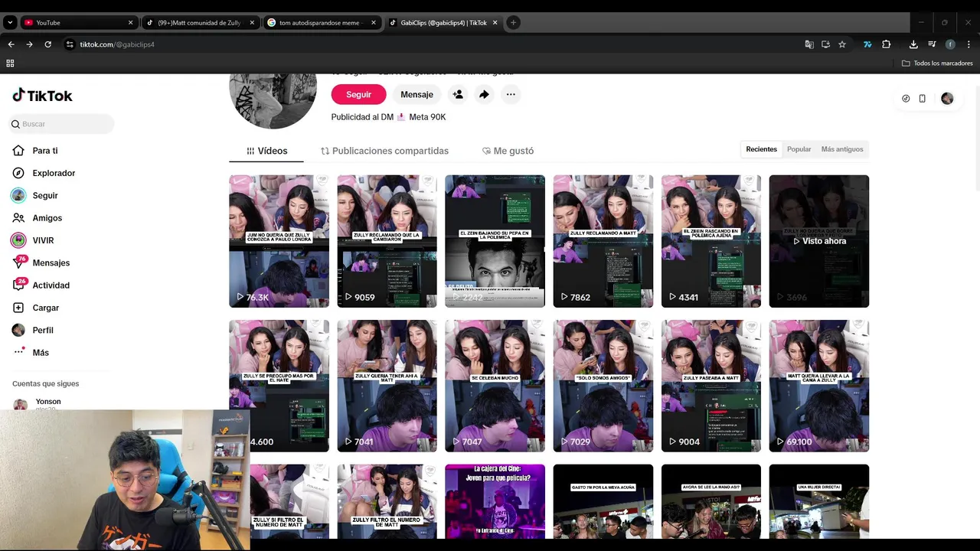Screen dimensions: 980x551
Task: Switch to the tom autodisparandose meme tab
Action: pyautogui.click(x=322, y=23)
